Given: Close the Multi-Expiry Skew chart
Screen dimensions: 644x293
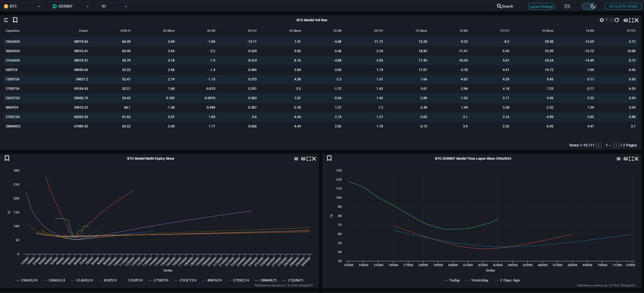Looking at the screenshot, I should pyautogui.click(x=314, y=159).
